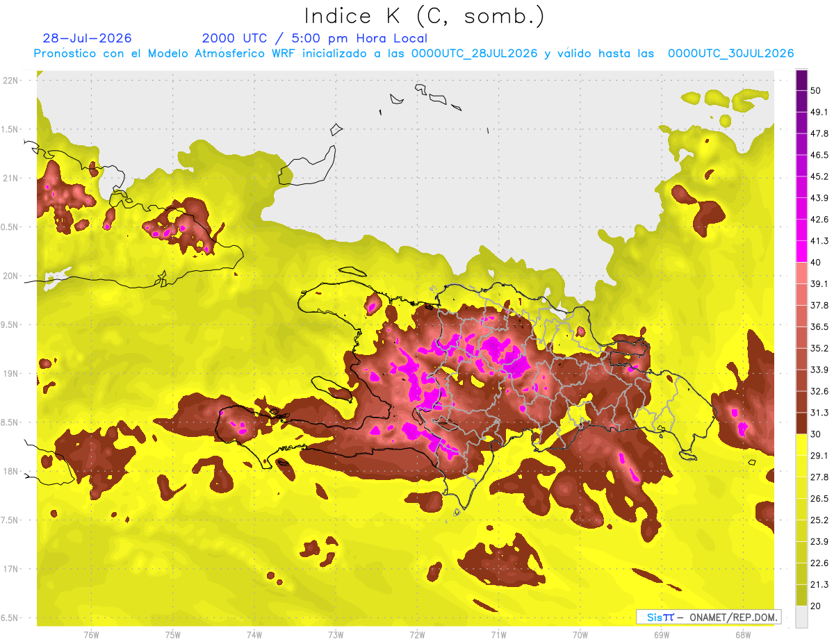
Task: Click the colorbar value '26.5'
Action: pyautogui.click(x=819, y=499)
